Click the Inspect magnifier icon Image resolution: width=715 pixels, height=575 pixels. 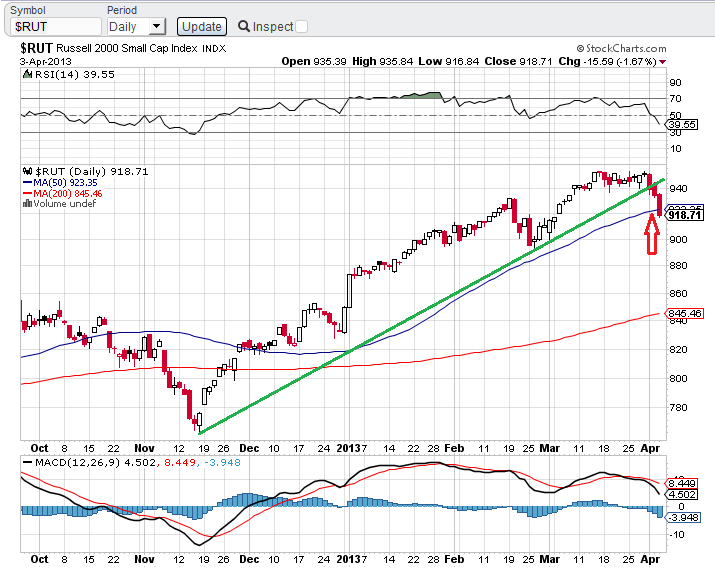click(244, 26)
